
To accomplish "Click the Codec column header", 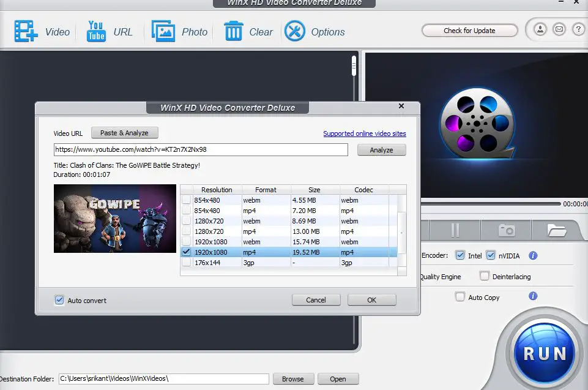I will pos(363,190).
